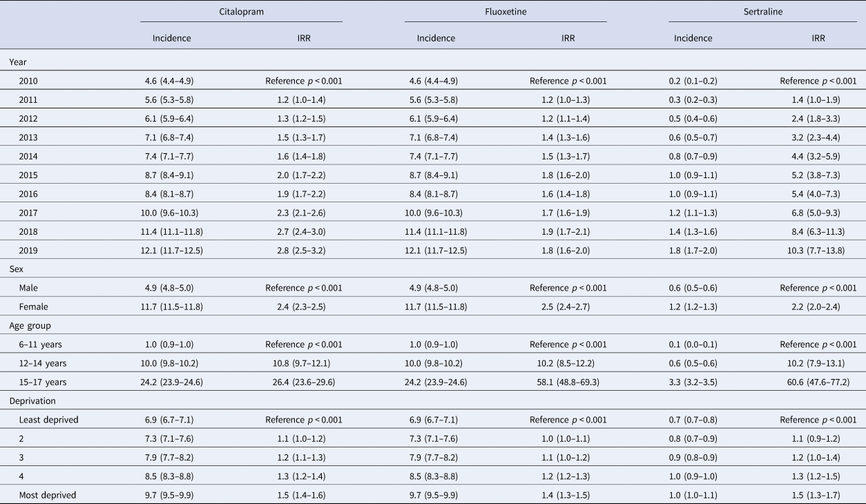Click Citalopram IRR Reference cell for 2010
The width and height of the screenshot is (866, 504).
(x=304, y=81)
